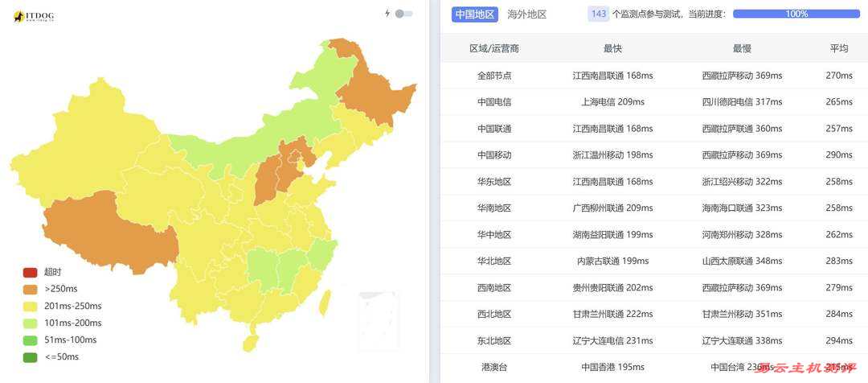Click the 143 monitoring points badge
868x383 pixels.
pos(599,14)
